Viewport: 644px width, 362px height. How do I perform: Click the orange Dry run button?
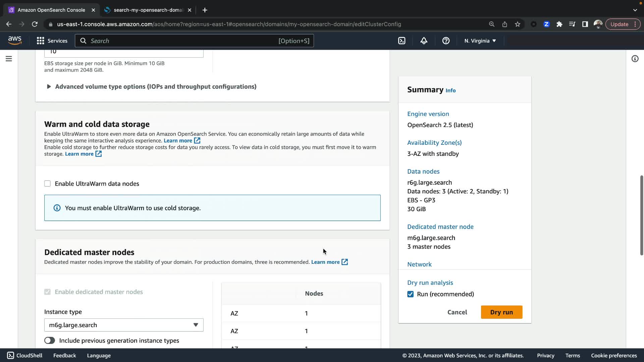501,312
